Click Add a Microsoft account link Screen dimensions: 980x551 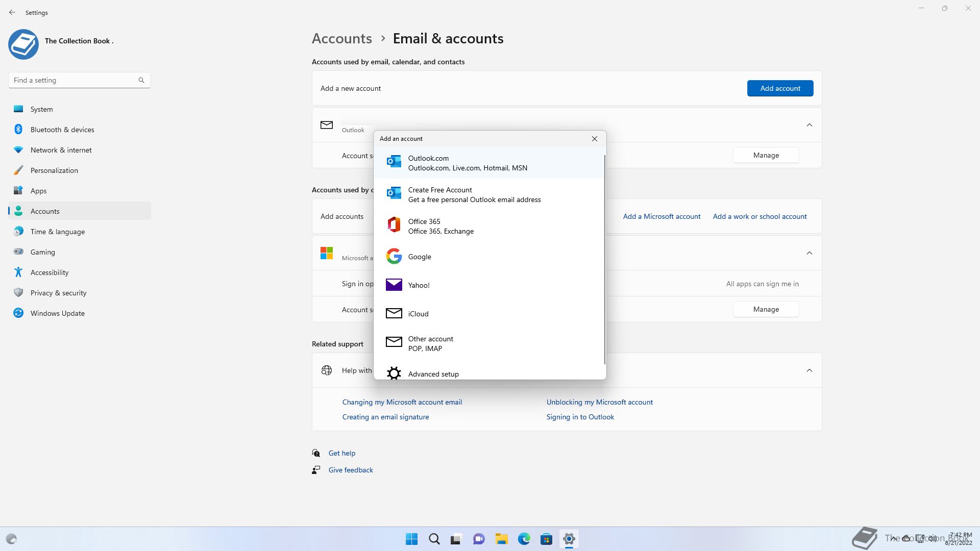(661, 216)
